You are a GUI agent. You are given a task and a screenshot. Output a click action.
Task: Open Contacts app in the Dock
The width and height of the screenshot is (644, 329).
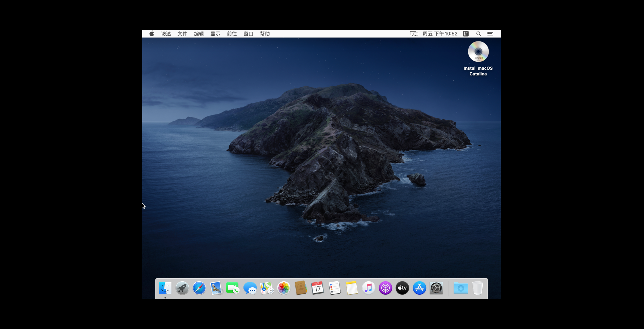pos(301,288)
